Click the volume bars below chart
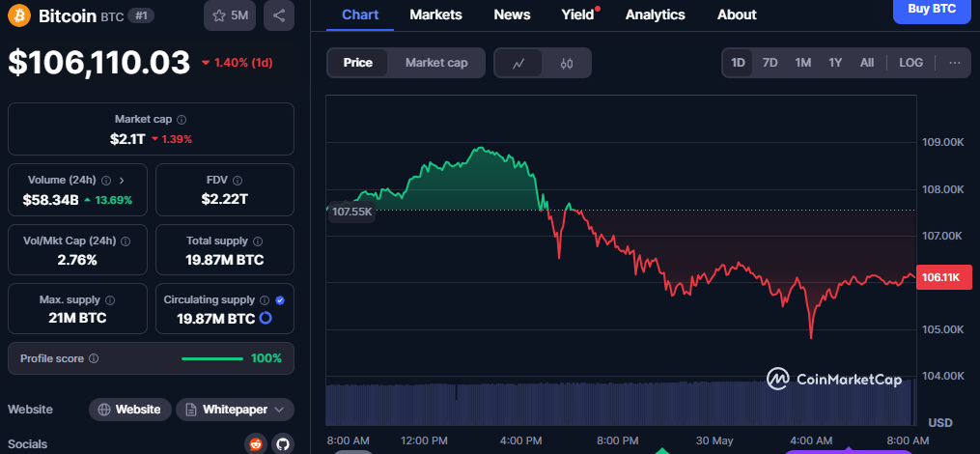Viewport: 980px width, 454px height. tap(619, 403)
